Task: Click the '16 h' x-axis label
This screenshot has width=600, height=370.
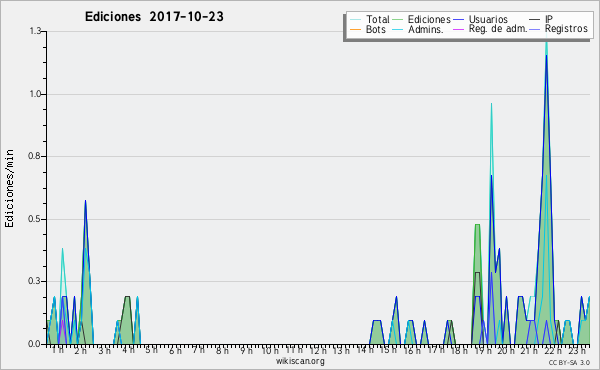Action: click(x=412, y=350)
